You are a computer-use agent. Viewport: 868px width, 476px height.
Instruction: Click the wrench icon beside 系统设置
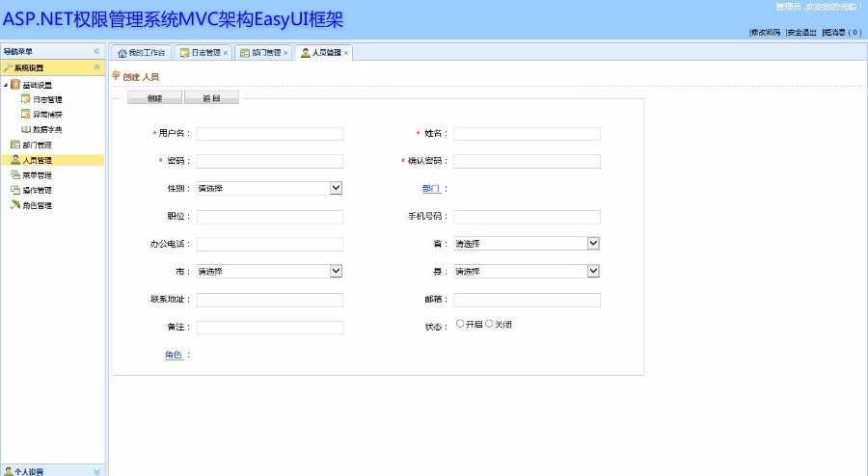tap(8, 67)
